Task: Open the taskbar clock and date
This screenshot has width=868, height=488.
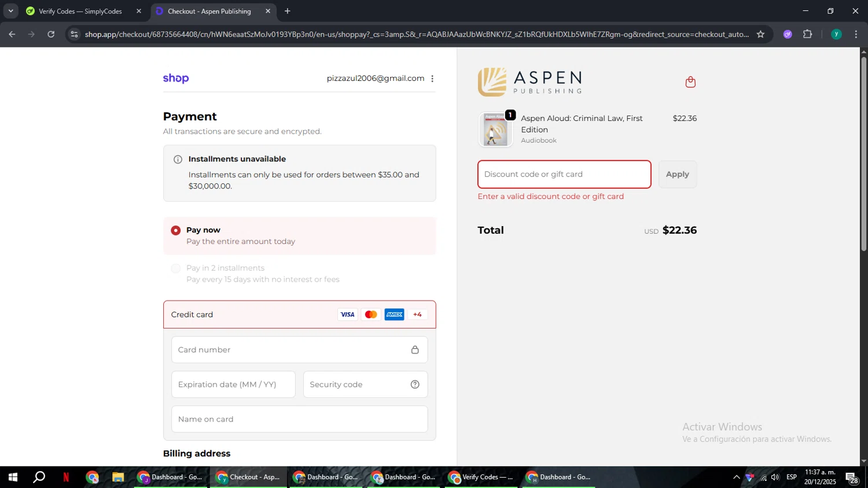Action: [x=820, y=478]
